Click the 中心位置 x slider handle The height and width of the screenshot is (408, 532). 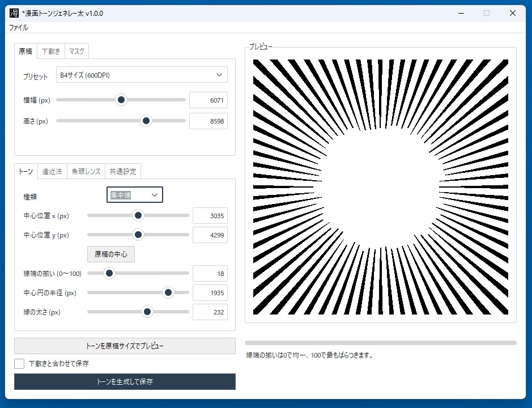pos(138,215)
